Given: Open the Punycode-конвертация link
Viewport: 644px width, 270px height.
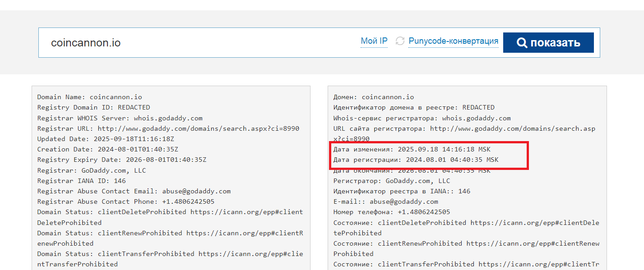Looking at the screenshot, I should pos(453,41).
